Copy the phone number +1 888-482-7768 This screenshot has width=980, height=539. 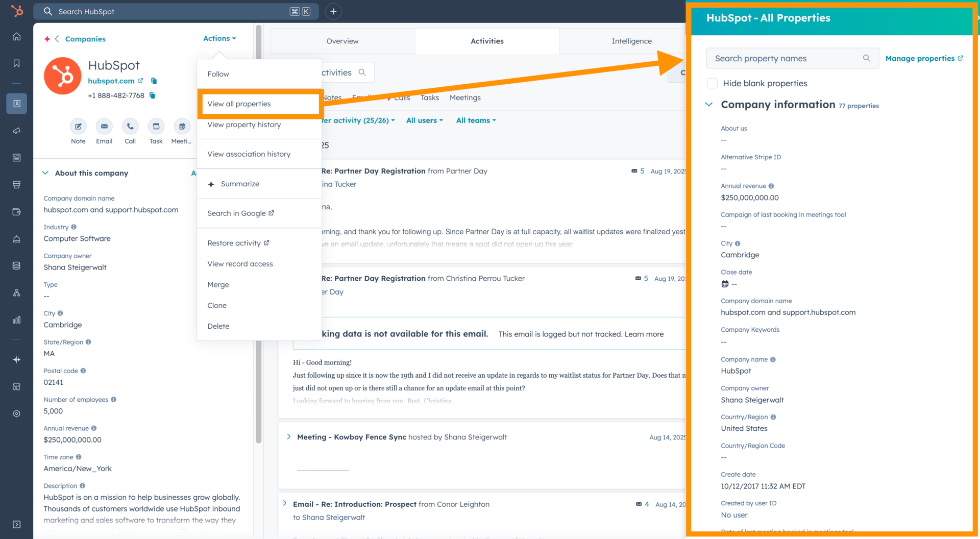[152, 95]
